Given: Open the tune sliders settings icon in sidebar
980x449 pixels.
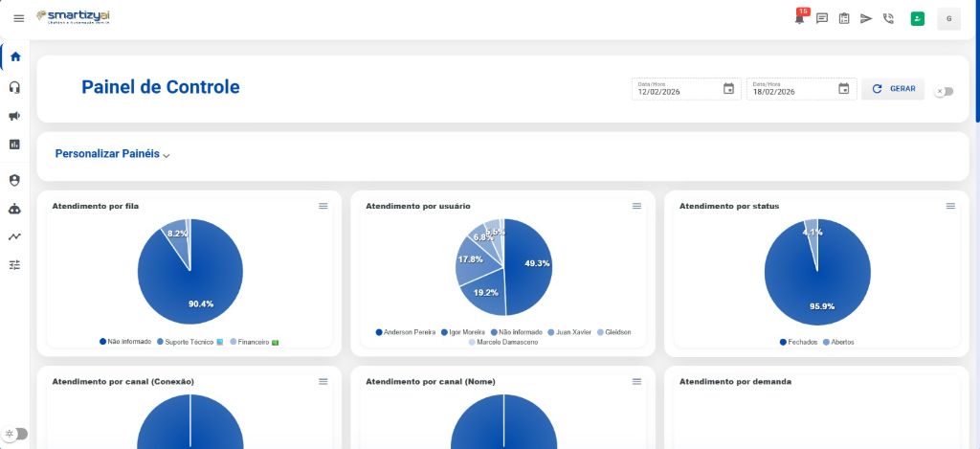Looking at the screenshot, I should pyautogui.click(x=15, y=265).
